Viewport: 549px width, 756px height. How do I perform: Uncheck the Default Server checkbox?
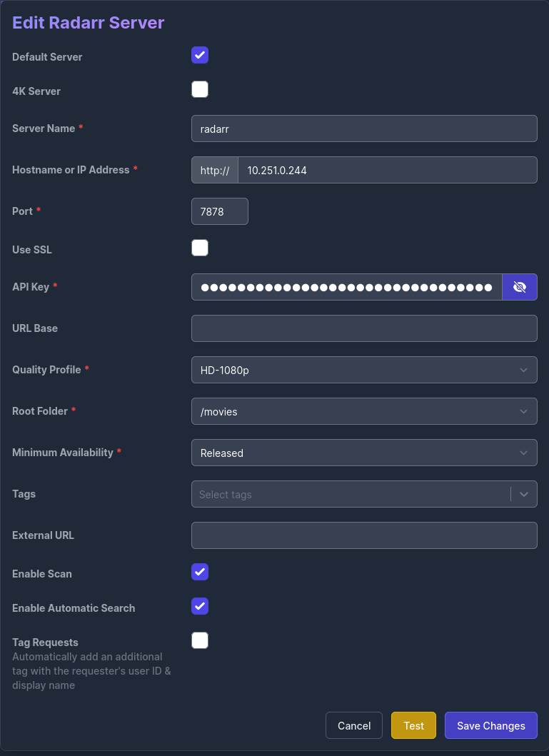point(200,55)
